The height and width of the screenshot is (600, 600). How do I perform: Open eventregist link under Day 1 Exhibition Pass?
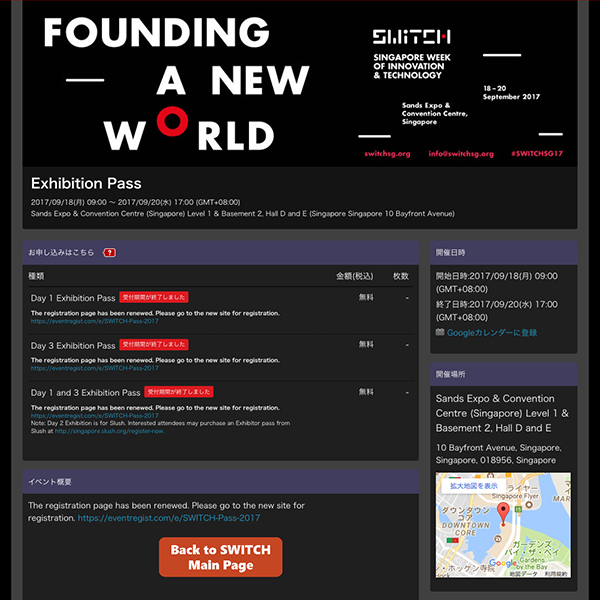(x=94, y=321)
